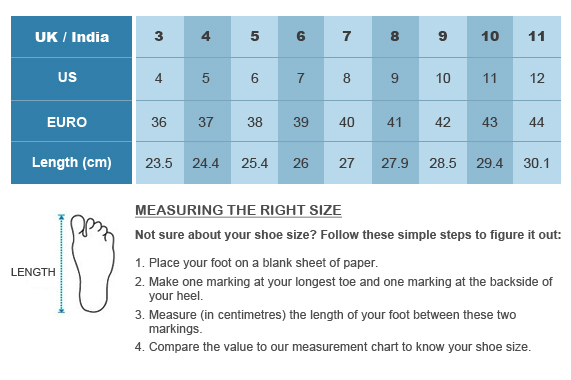The height and width of the screenshot is (380, 571).
Task: Click EURO size 40 cell
Action: point(347,121)
